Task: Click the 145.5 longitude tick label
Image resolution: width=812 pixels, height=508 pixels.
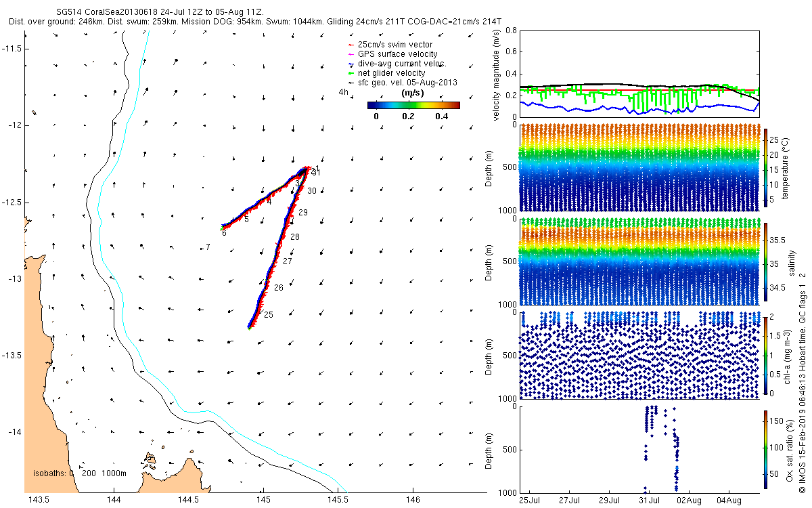Action: pyautogui.click(x=338, y=501)
